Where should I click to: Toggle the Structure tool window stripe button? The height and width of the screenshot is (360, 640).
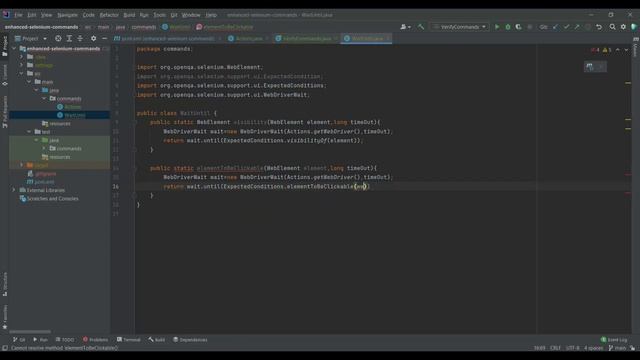pyautogui.click(x=4, y=284)
